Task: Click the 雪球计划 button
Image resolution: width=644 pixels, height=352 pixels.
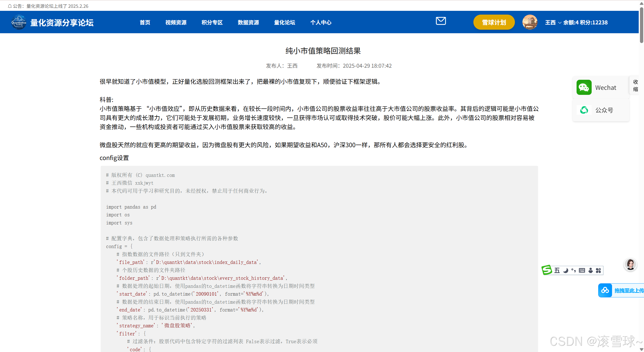Action: pos(494,22)
